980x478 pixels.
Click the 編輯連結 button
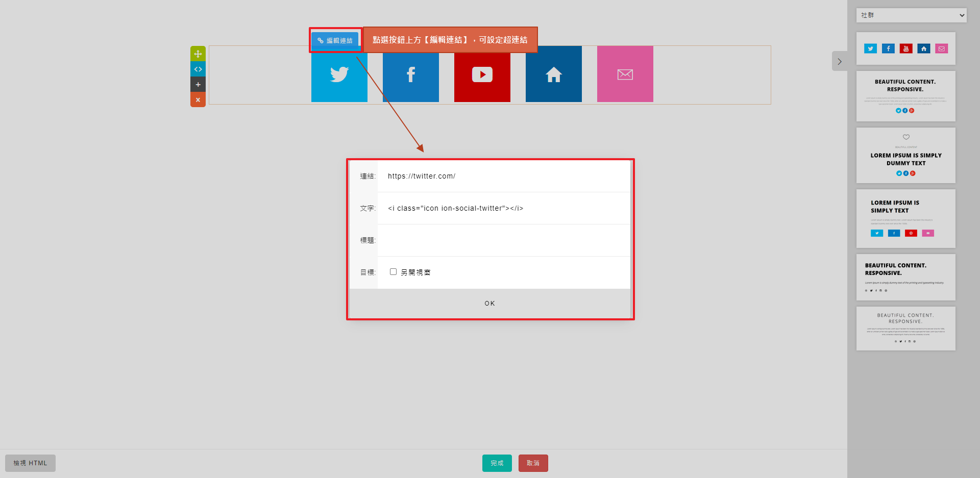pyautogui.click(x=335, y=40)
